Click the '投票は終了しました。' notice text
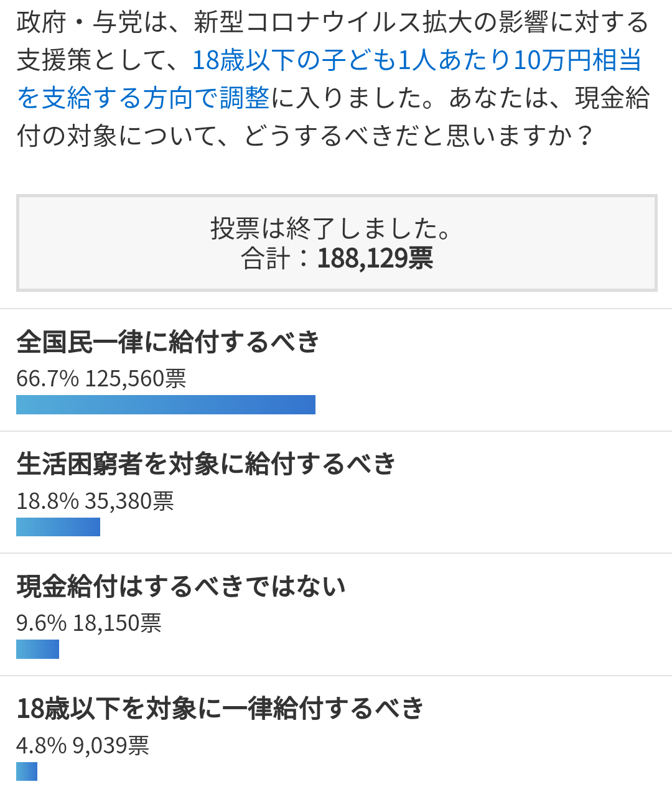This screenshot has height=792, width=672. point(331,228)
